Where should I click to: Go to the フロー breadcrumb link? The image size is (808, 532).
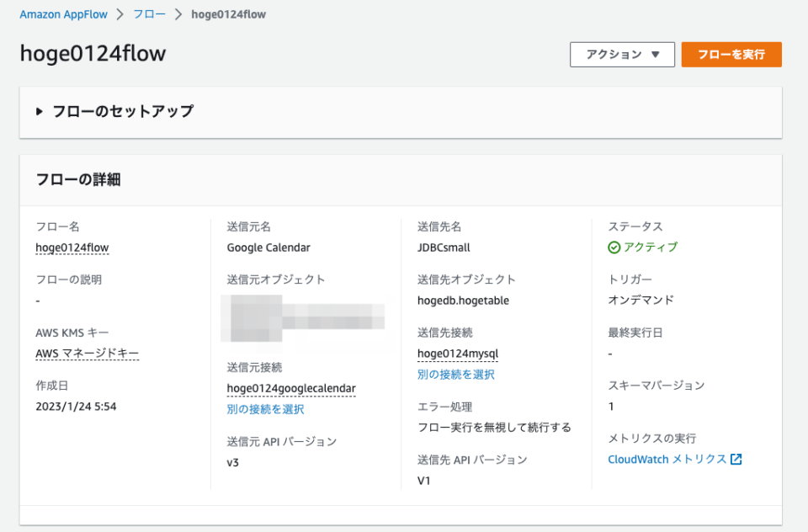(x=150, y=14)
